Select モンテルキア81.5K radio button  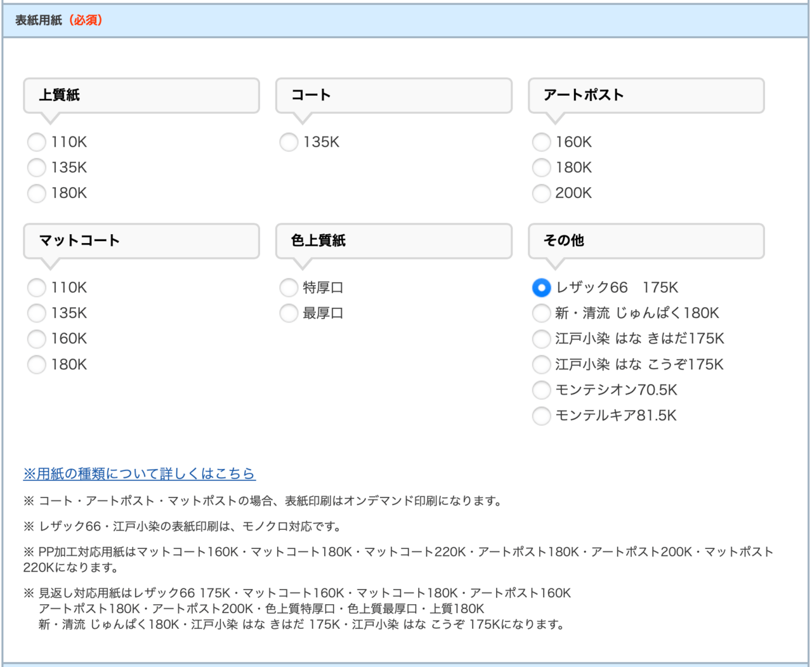pyautogui.click(x=541, y=416)
